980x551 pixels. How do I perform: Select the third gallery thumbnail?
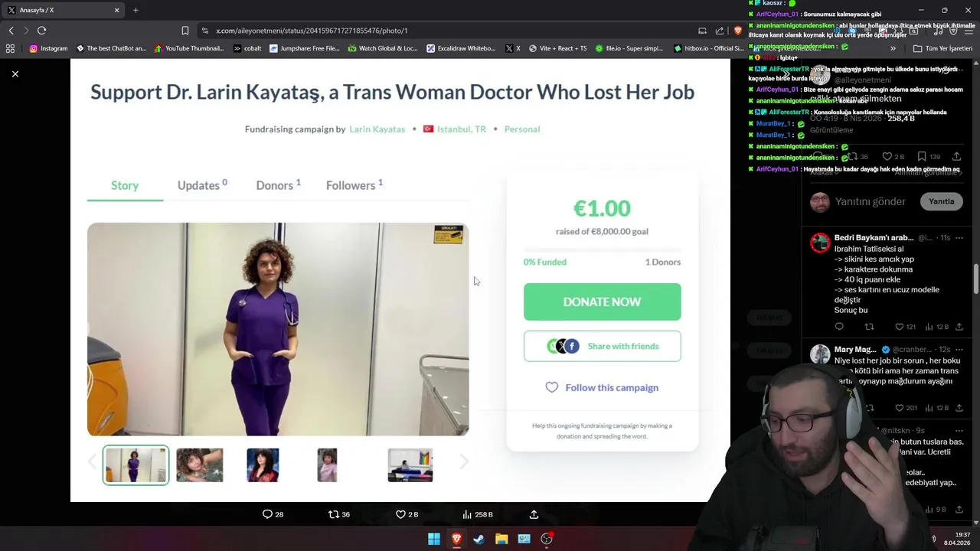263,465
